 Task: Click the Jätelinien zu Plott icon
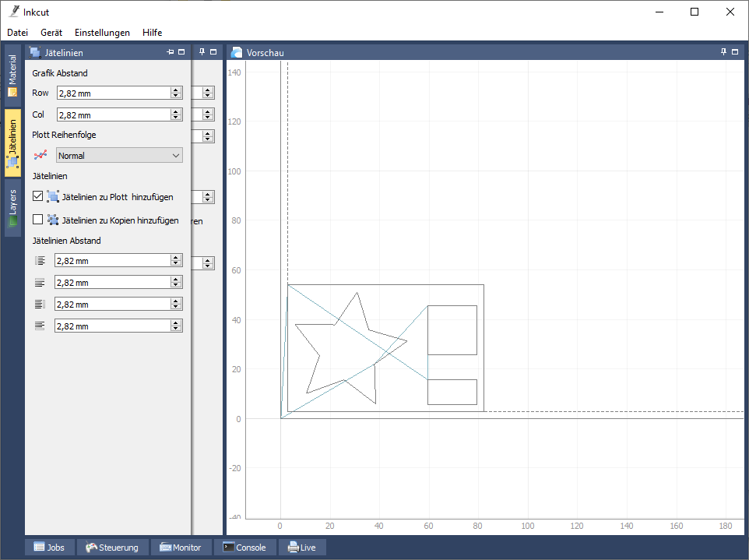point(53,197)
